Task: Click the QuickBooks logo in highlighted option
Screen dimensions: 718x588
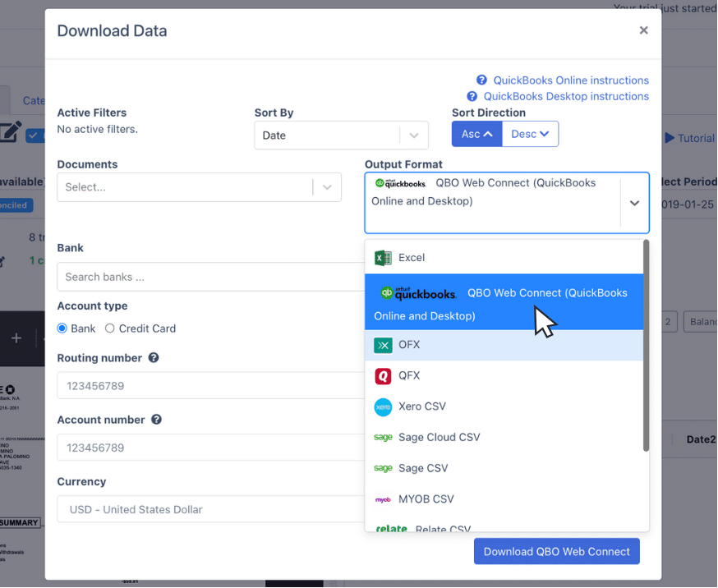Action: (x=418, y=293)
